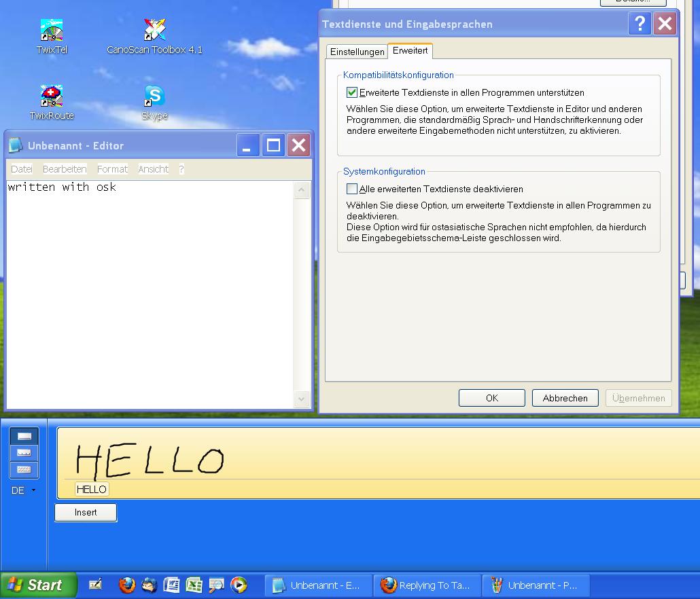
Task: Open Excel from quick launch bar
Action: 194,585
